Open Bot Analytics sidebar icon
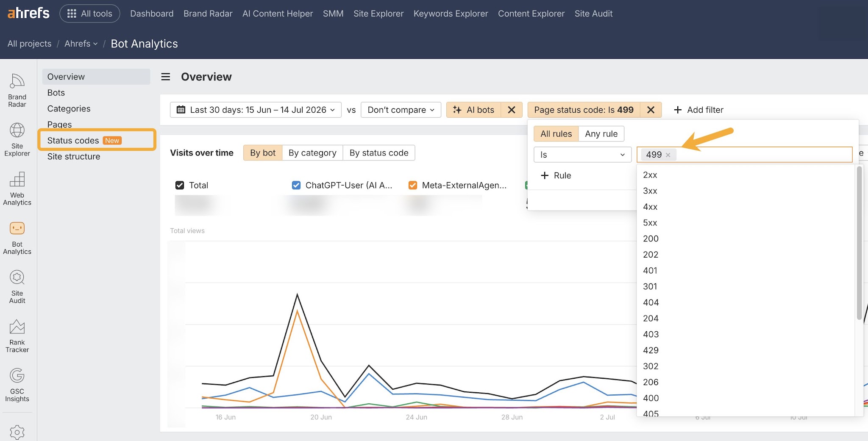 pyautogui.click(x=17, y=238)
